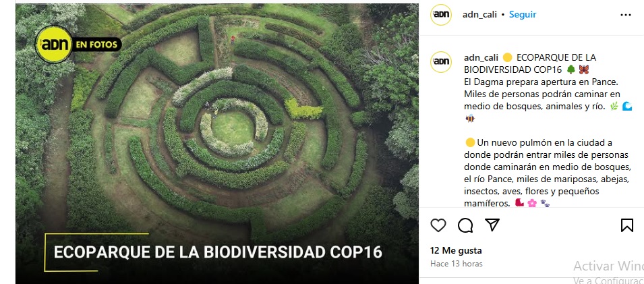Save the post with the bookmark icon
Image resolution: width=644 pixels, height=284 pixels.
pyautogui.click(x=626, y=225)
